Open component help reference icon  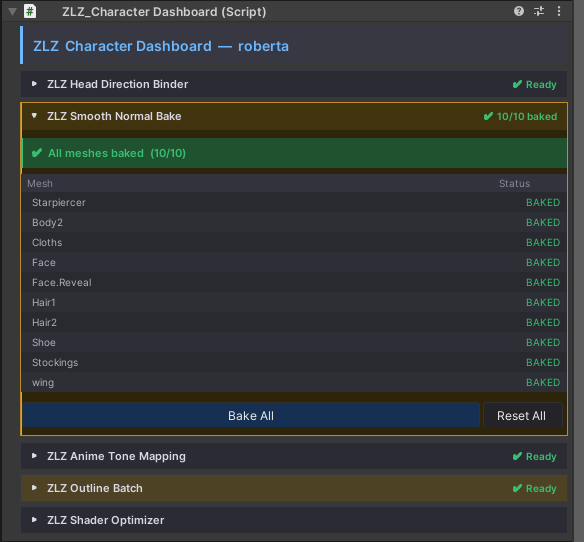(519, 11)
